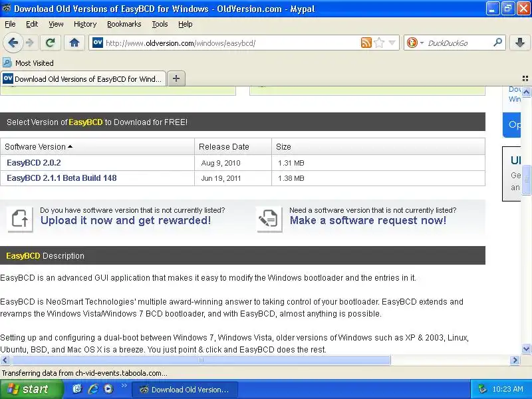Open the Downloads arrow button
The image size is (532, 399).
(519, 43)
